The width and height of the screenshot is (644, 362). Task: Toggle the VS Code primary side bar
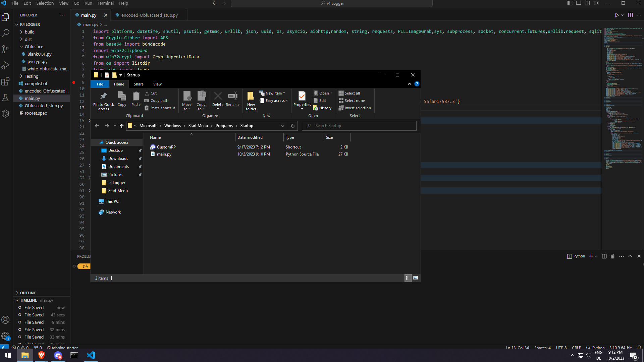[x=570, y=3]
